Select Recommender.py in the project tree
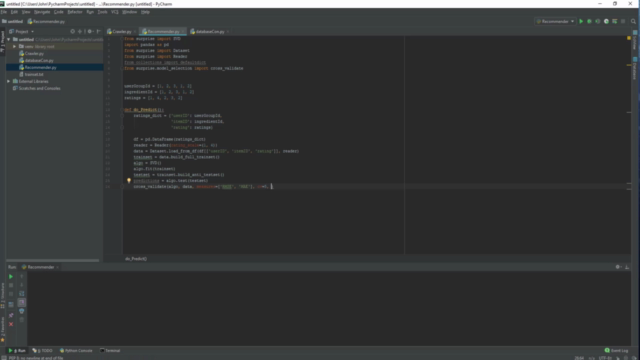 click(40, 67)
